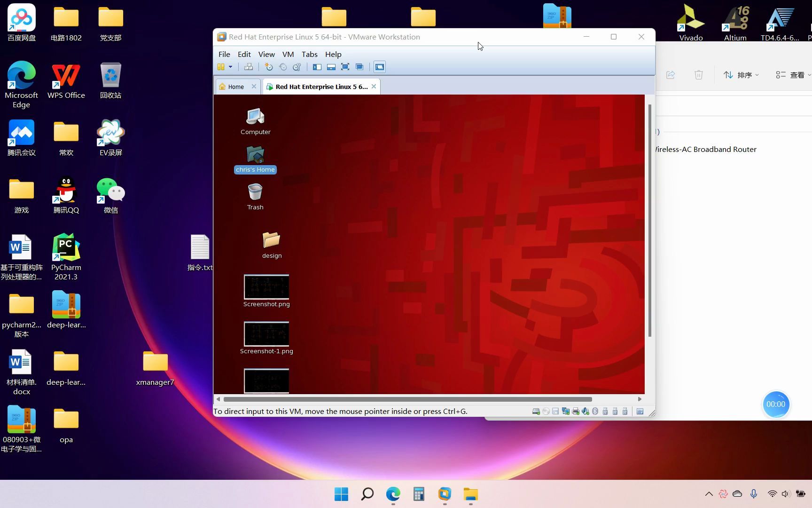Switch to Unity mode

[359, 67]
